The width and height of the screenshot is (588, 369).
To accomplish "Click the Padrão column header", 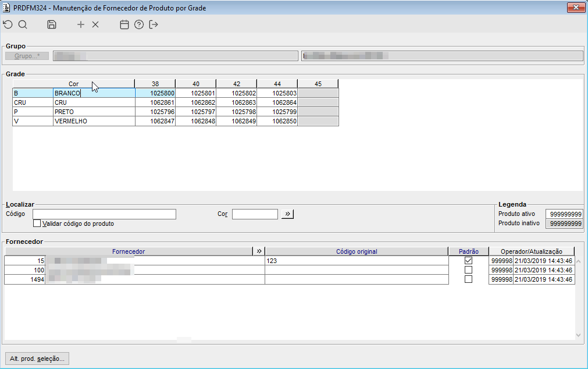I will (x=468, y=251).
